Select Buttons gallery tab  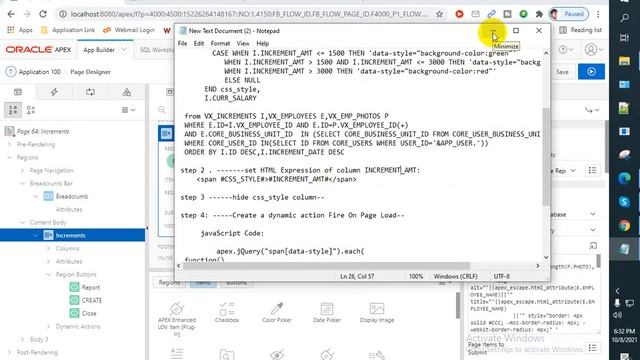pos(236,282)
